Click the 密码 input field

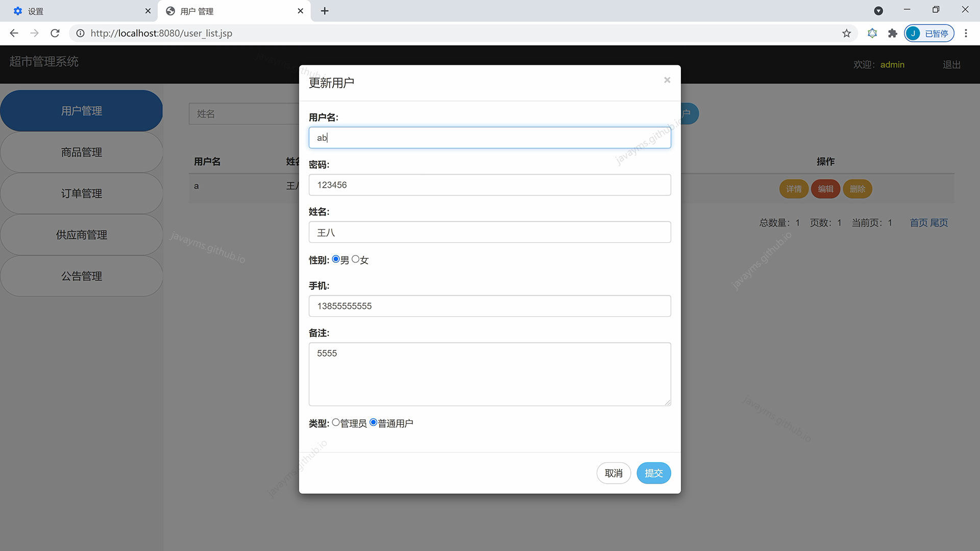pyautogui.click(x=489, y=185)
